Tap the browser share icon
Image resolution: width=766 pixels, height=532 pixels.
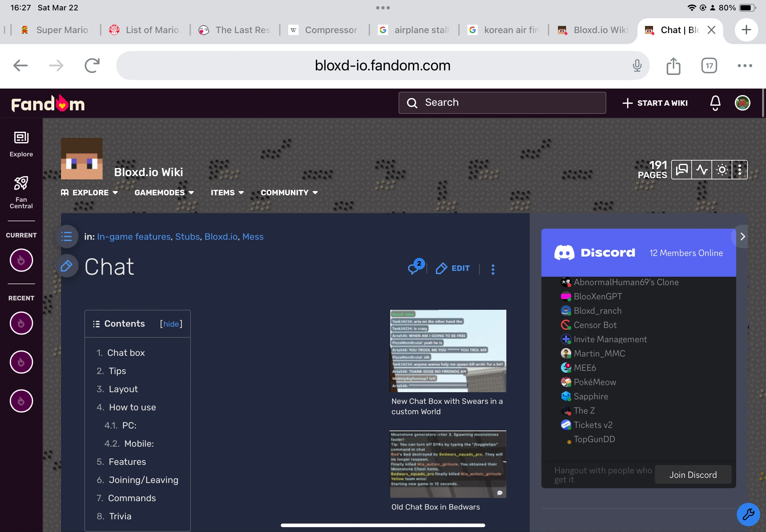coord(673,66)
